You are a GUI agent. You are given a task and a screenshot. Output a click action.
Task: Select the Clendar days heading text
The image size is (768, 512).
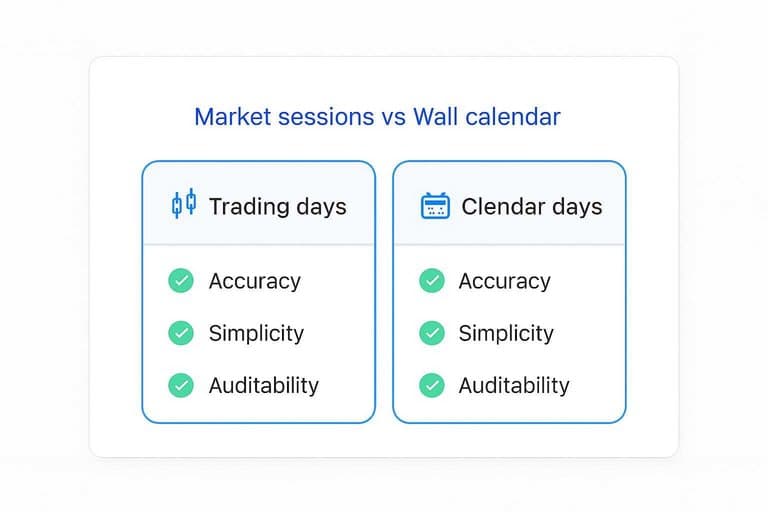[531, 207]
